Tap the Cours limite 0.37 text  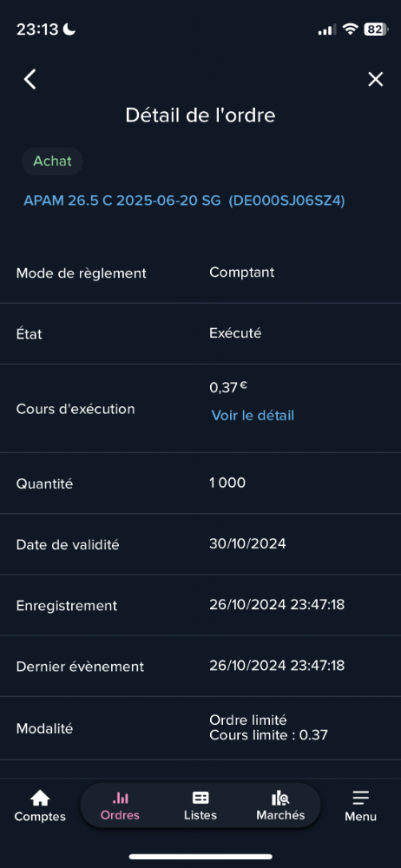point(268,735)
